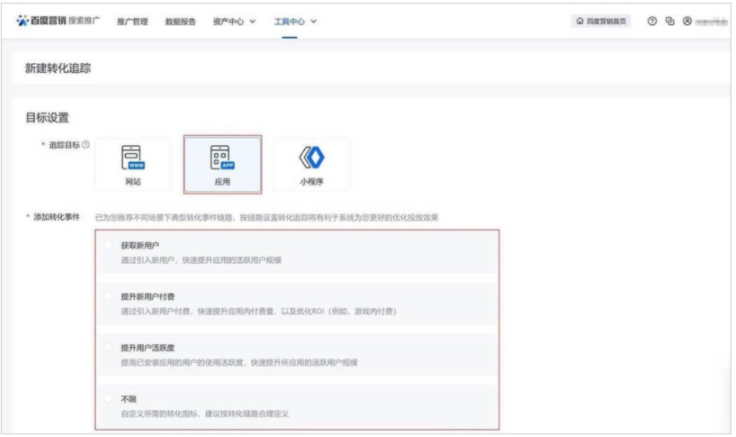Click the 追踪目标 help tooltip icon

(86, 145)
